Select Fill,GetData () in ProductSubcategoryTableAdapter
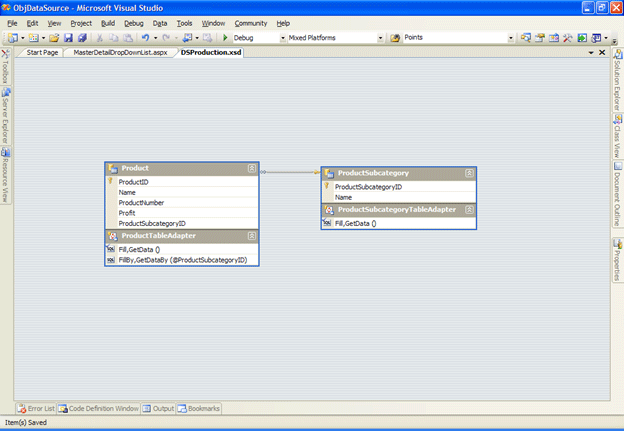 [x=399, y=223]
